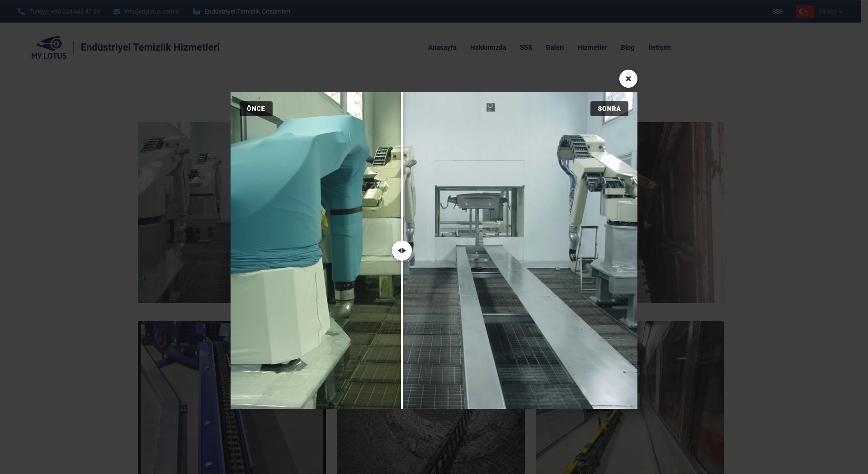The height and width of the screenshot is (474, 868).
Task: Expand the Türkçe language dropdown
Action: [831, 12]
